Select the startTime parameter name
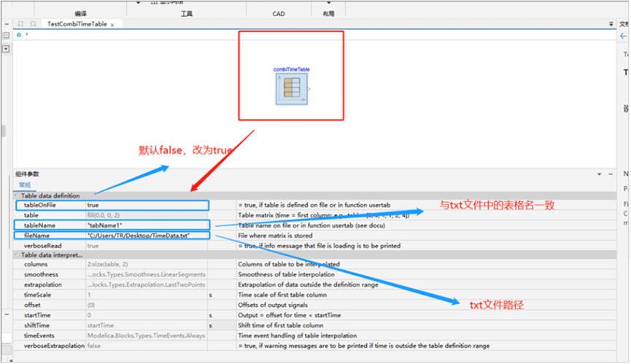631x364 pixels. 37,315
